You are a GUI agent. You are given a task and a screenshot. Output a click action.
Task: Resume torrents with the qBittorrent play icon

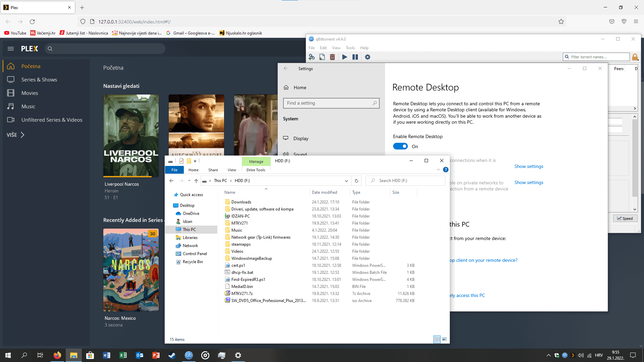tap(344, 57)
